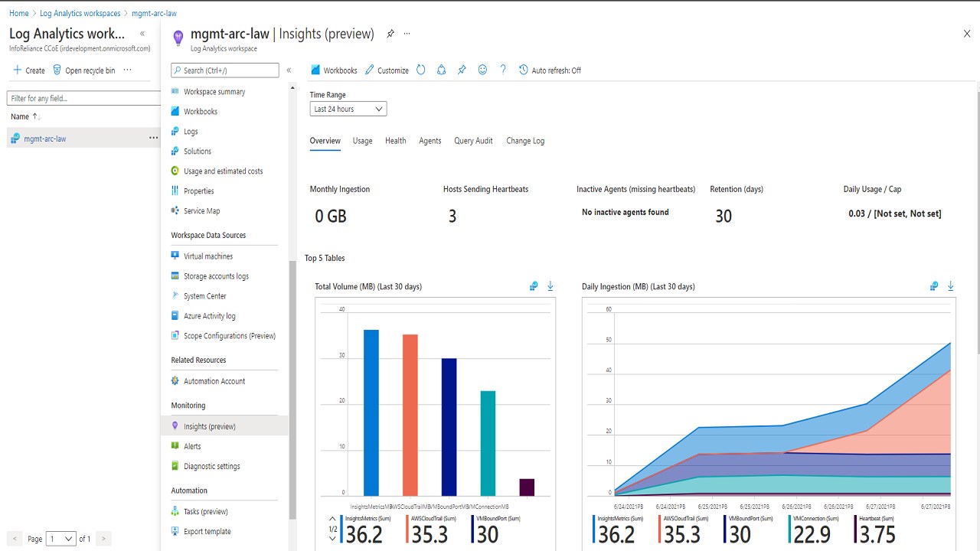Screen dimensions: 980x551
Task: Open Daily Ingestion chart query in Log Analytics
Action: click(934, 286)
